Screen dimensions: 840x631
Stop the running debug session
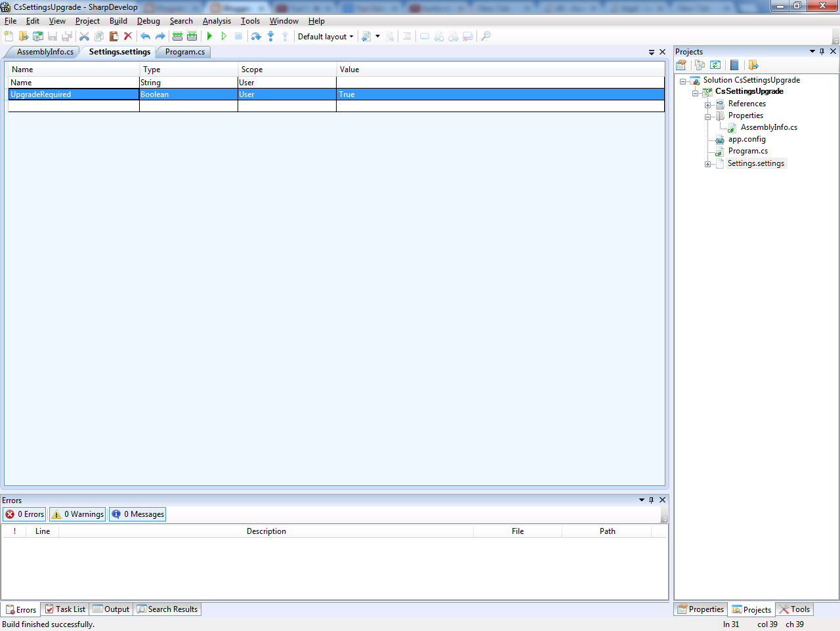[238, 36]
